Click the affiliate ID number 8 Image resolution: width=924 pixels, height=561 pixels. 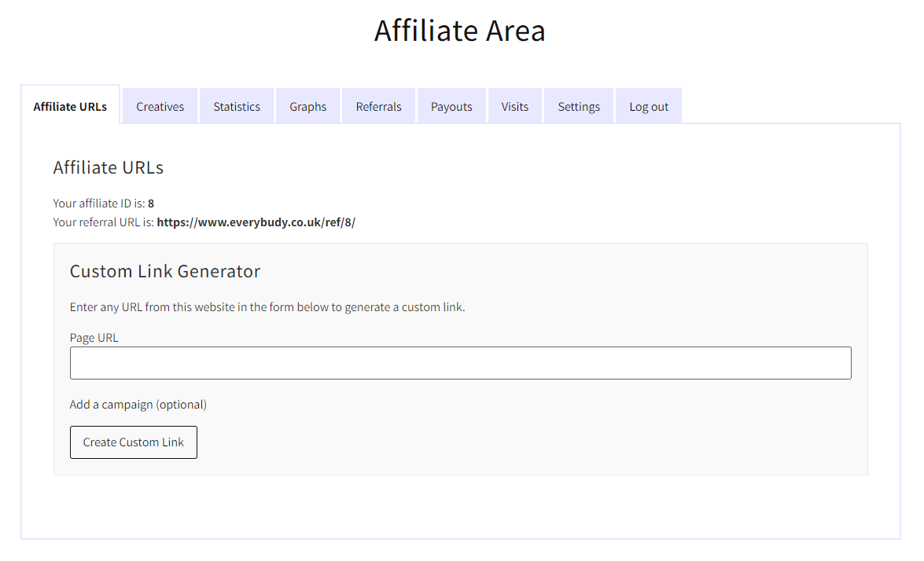pyautogui.click(x=151, y=203)
